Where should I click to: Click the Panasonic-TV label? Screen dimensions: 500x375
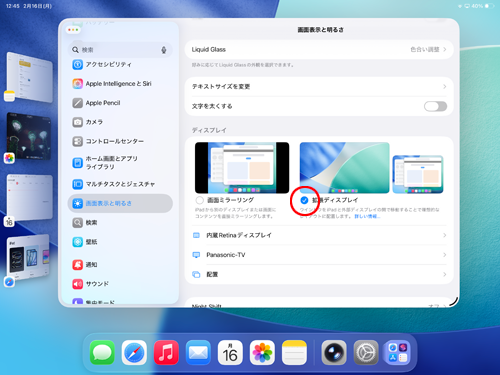click(226, 255)
